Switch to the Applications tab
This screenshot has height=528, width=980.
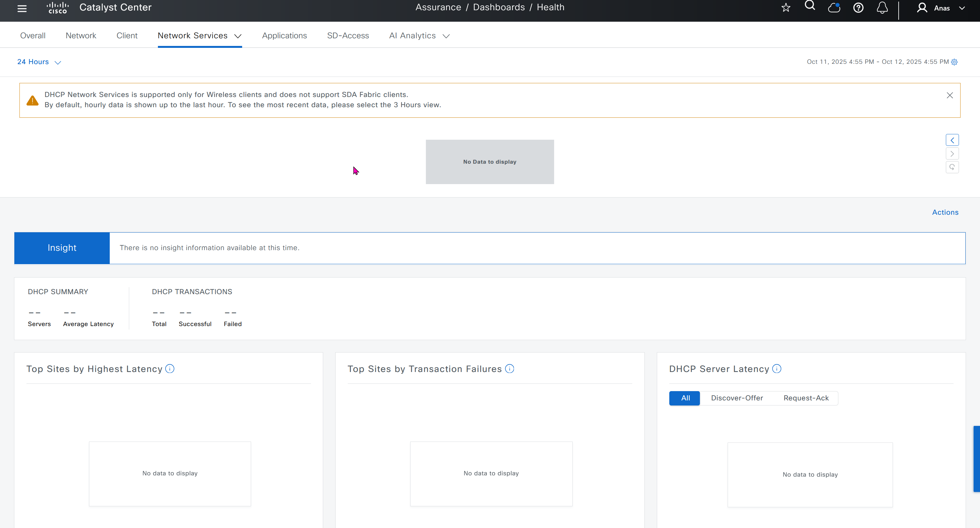pyautogui.click(x=284, y=36)
